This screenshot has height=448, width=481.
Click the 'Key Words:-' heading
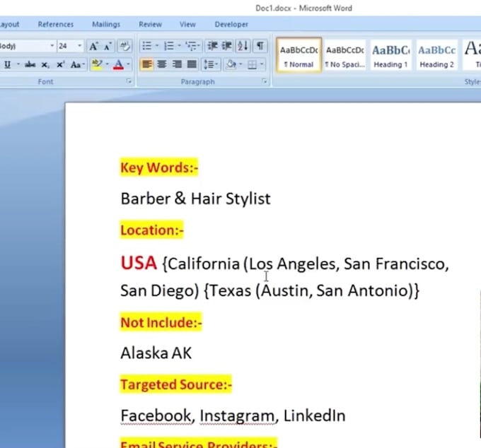point(159,167)
